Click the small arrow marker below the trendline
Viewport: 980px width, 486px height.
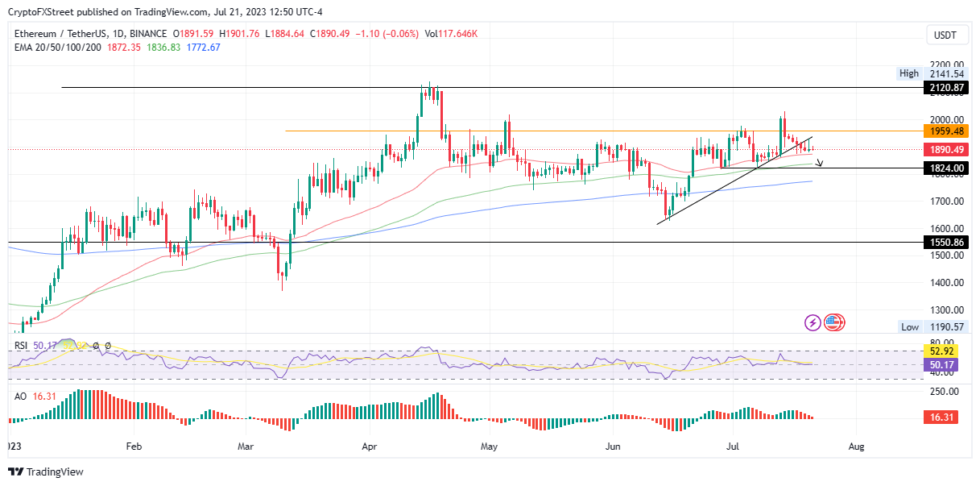pyautogui.click(x=820, y=164)
